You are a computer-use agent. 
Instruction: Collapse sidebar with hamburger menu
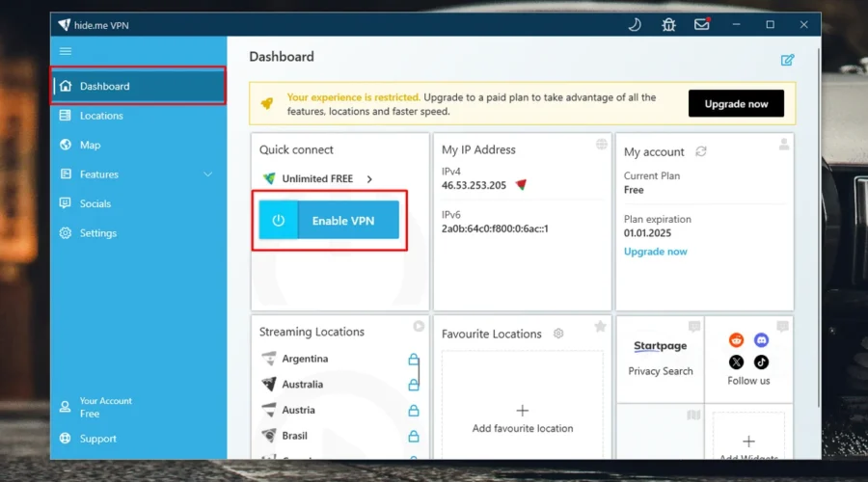click(66, 51)
